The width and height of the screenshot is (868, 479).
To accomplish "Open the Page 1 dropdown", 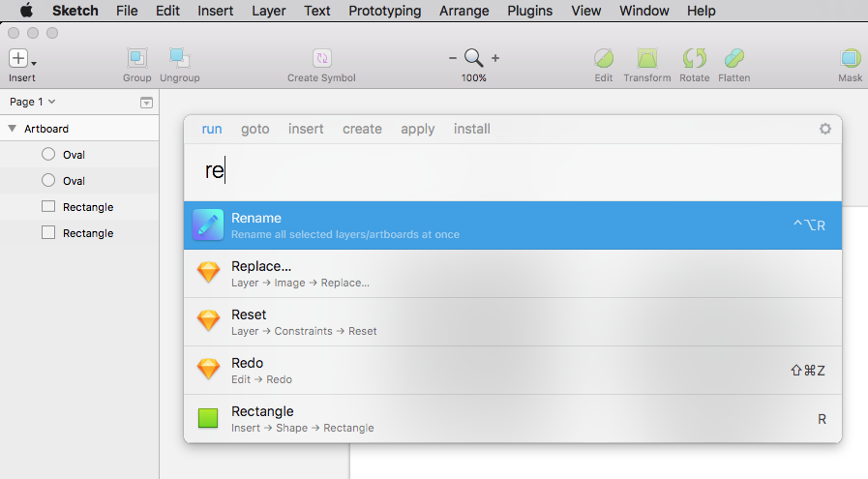I will pyautogui.click(x=32, y=102).
